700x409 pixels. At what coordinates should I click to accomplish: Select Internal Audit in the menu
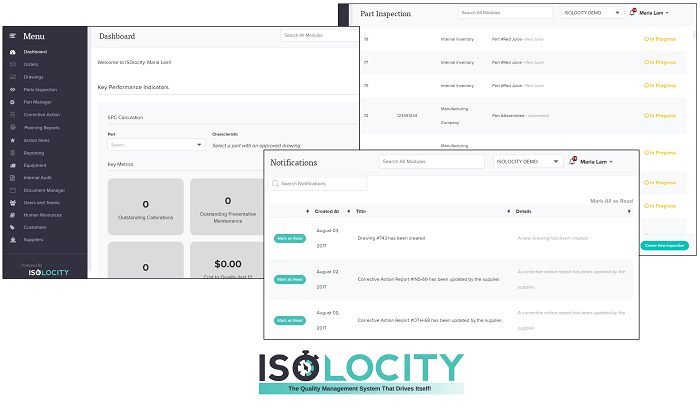(x=38, y=178)
